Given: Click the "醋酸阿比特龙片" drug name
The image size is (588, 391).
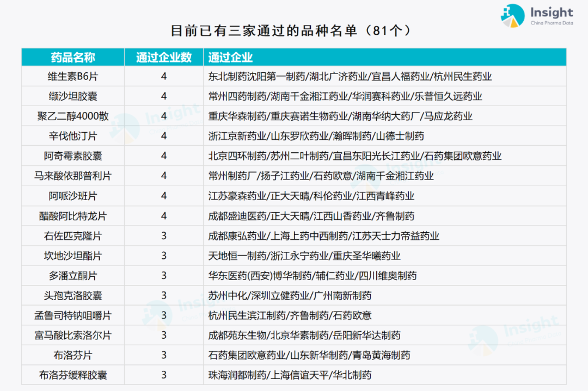Looking at the screenshot, I should click(73, 216).
